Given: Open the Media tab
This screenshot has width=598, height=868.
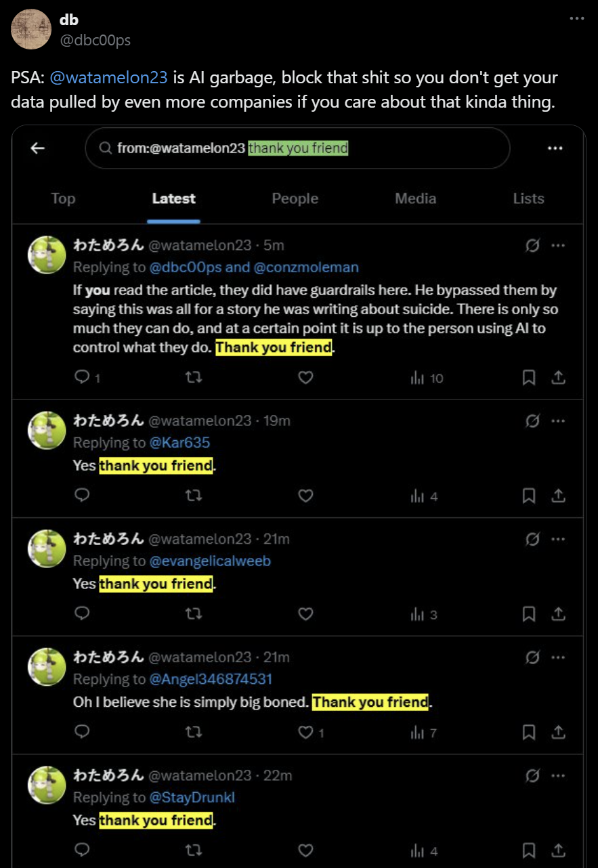Looking at the screenshot, I should pos(415,198).
